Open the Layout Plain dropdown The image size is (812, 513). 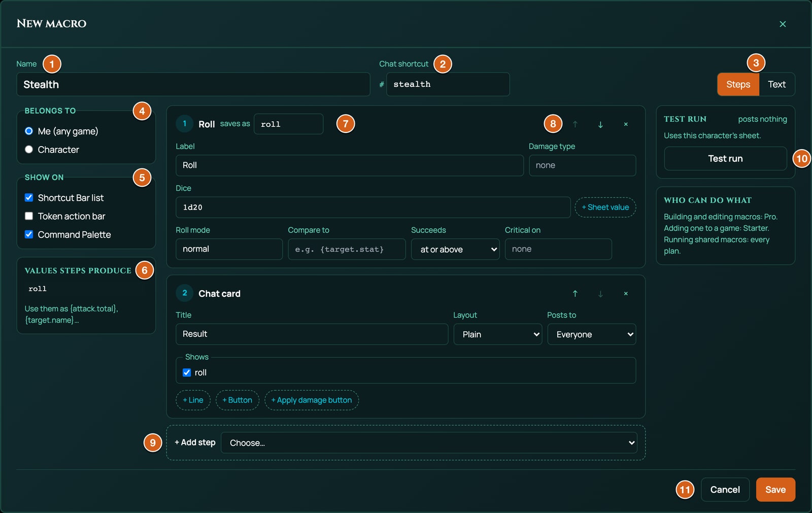(x=498, y=334)
